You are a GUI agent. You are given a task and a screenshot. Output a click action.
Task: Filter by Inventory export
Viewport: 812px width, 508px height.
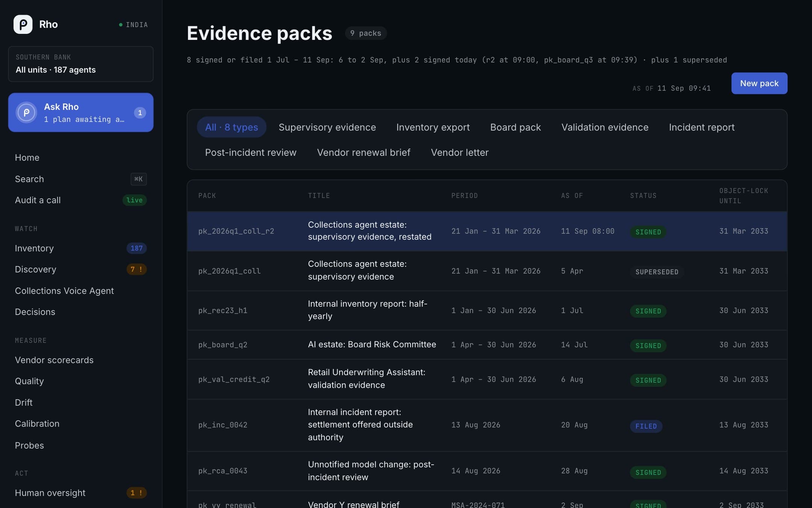[x=433, y=127]
